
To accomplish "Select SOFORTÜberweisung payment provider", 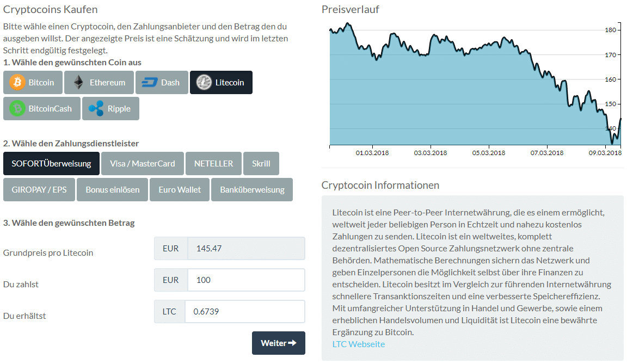I will 51,163.
